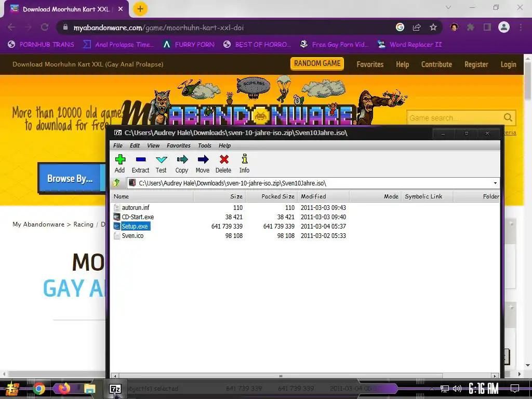Image resolution: width=532 pixels, height=399 pixels.
Task: Open the Register link on website
Action: [476, 64]
